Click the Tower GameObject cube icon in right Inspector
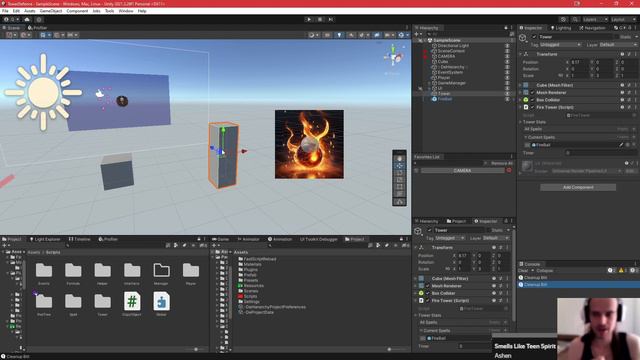 [522, 38]
